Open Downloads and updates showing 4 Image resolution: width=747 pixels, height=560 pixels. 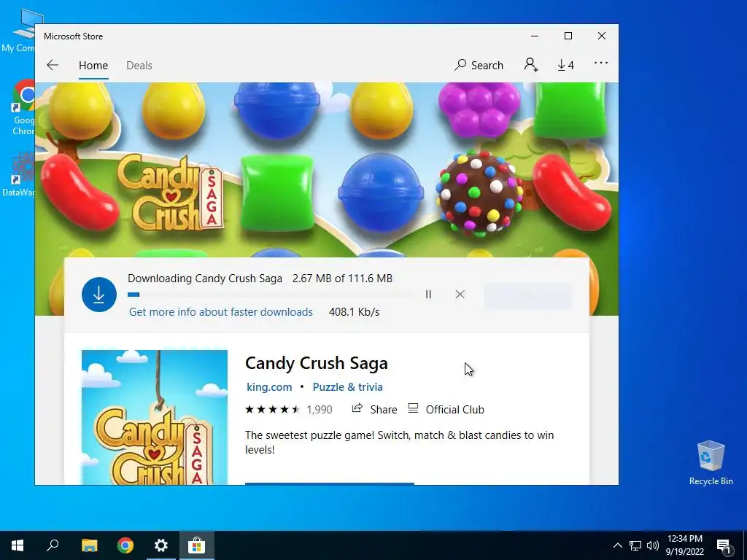tap(565, 65)
